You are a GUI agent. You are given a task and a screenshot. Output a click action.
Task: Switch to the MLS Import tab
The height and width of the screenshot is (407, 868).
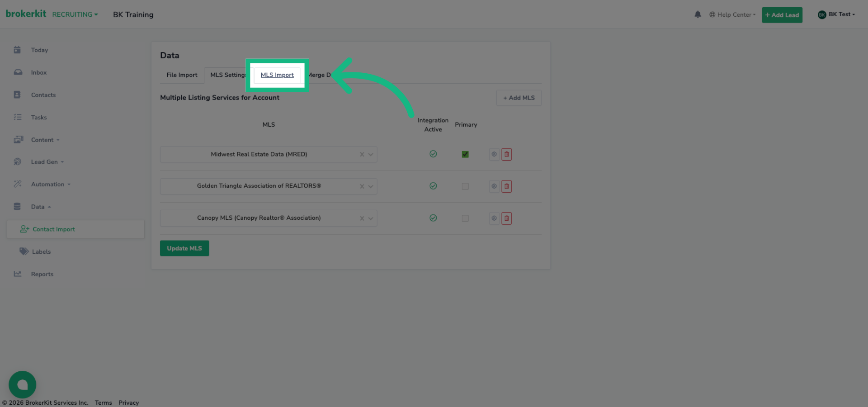point(277,75)
